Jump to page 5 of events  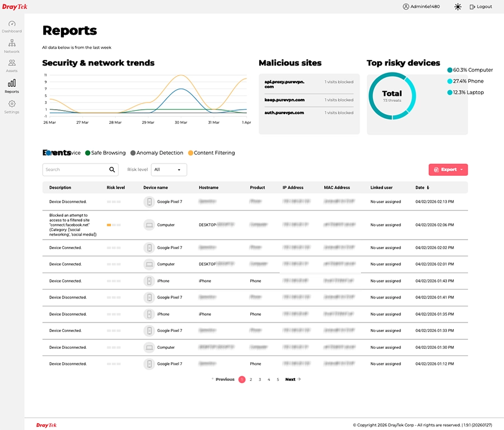[x=278, y=380]
